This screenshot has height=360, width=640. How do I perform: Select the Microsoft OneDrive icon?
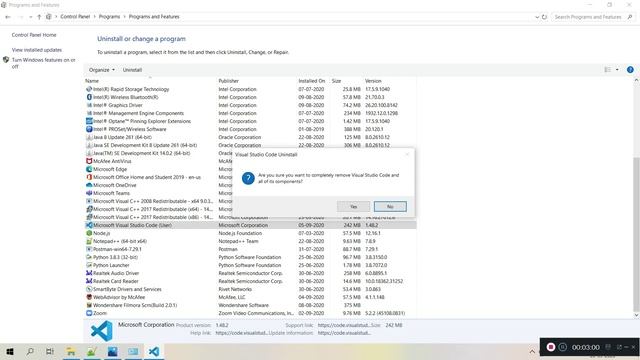tap(89, 185)
